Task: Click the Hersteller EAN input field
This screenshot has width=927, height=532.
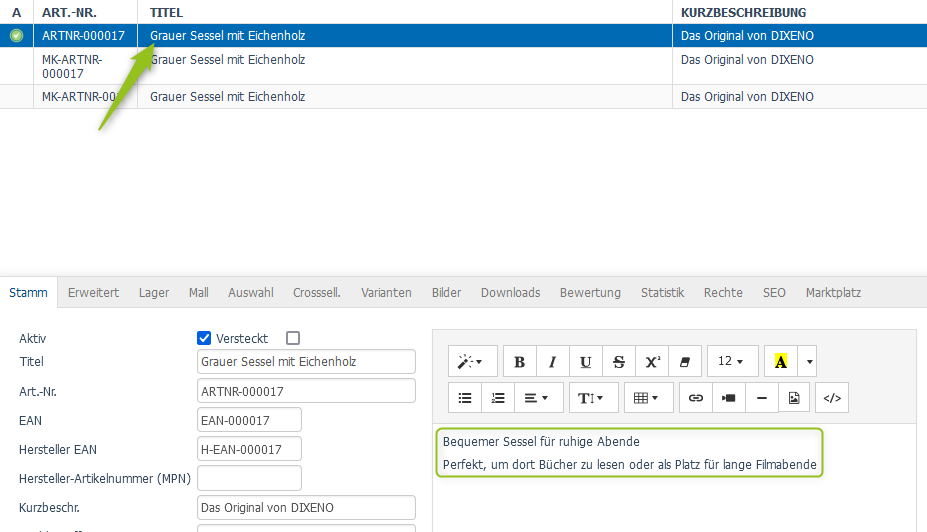Action: click(249, 449)
